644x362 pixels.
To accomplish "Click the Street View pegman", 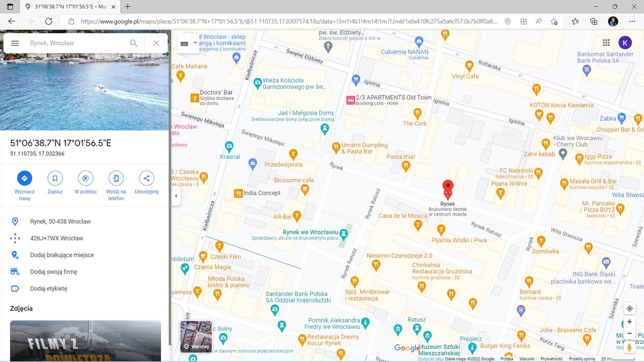I will click(629, 347).
